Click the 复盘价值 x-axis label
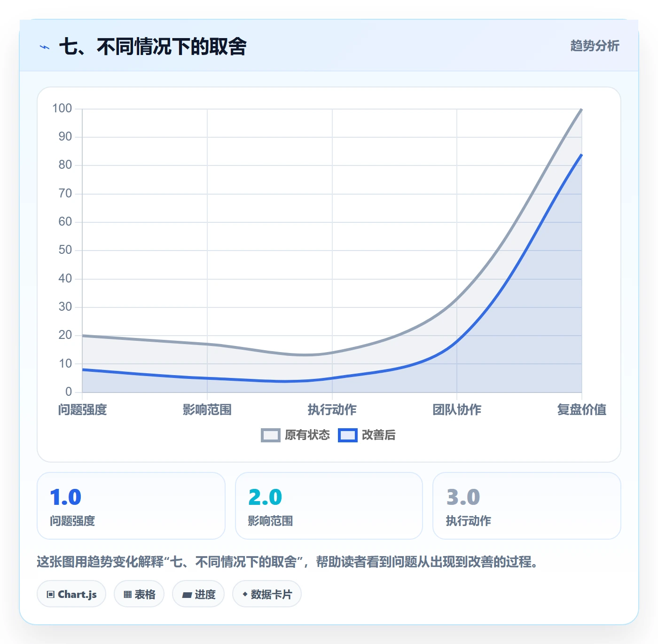Image resolution: width=658 pixels, height=644 pixels. 582,409
